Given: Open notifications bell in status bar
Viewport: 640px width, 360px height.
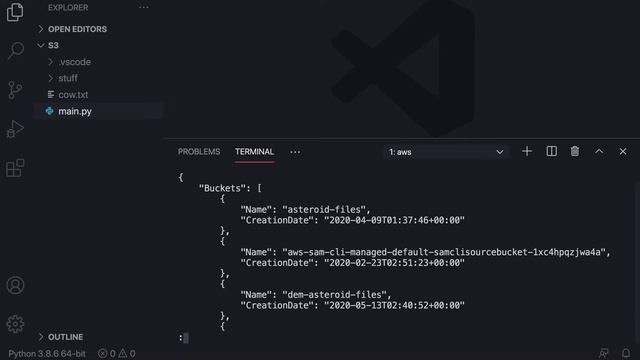Looking at the screenshot, I should 626,353.
